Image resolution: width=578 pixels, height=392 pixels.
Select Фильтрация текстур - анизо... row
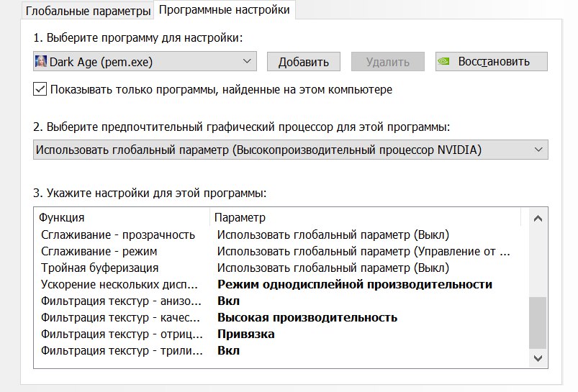[281, 301]
